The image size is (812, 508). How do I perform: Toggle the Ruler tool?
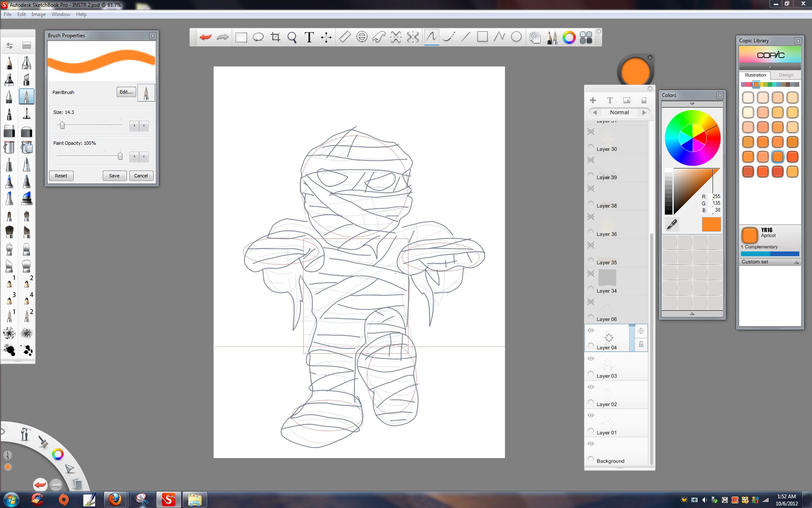345,37
